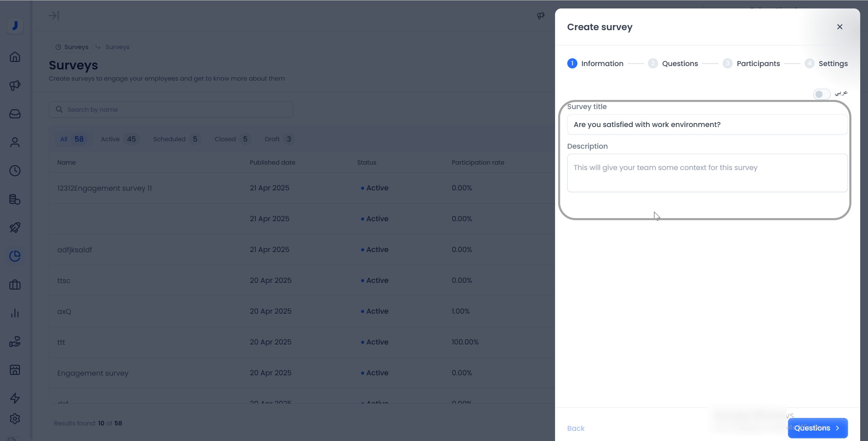Open the inbox tray sidebar icon
868x441 pixels.
click(x=15, y=114)
